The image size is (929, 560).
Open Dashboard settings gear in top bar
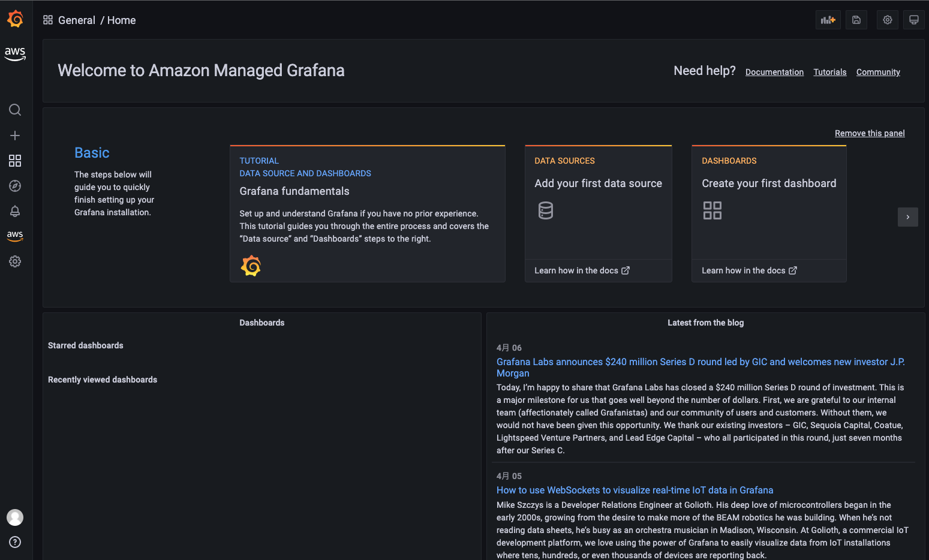point(888,20)
